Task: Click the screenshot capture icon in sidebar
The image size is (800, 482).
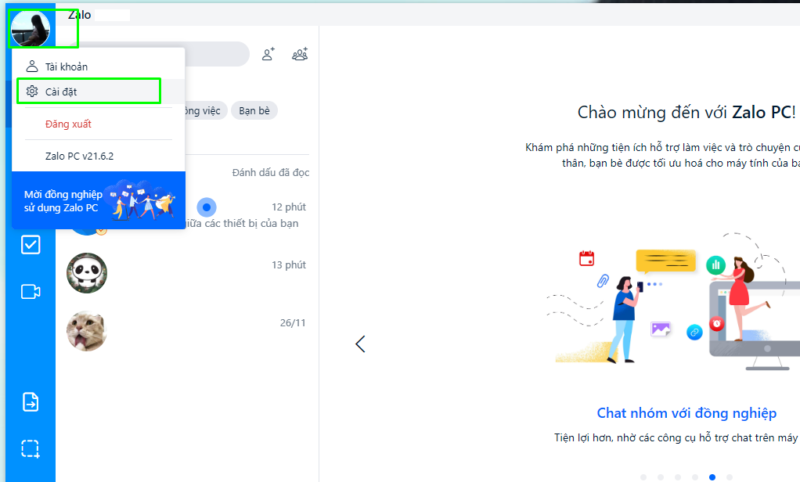Action: point(31,449)
